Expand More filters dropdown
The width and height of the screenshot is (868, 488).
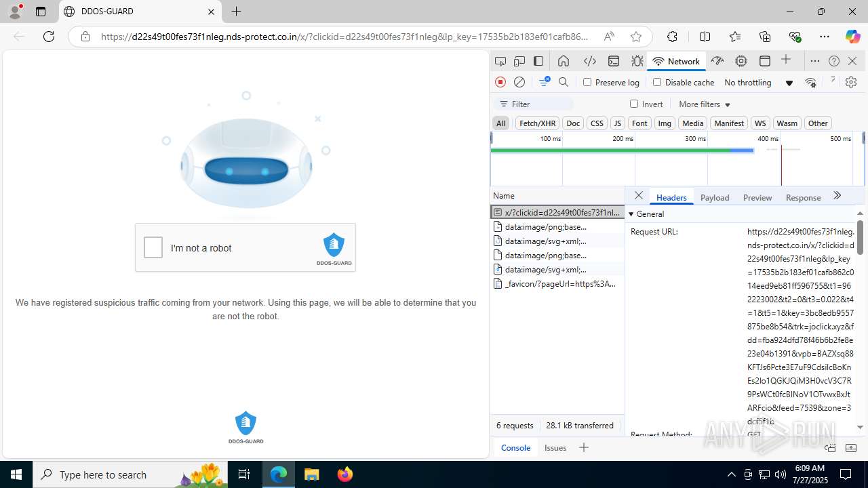pyautogui.click(x=705, y=104)
